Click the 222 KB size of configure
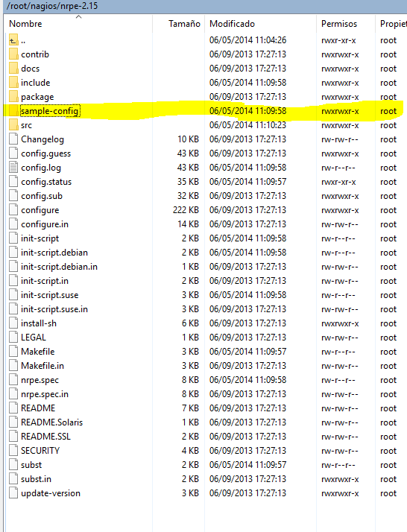The image size is (407, 532). (186, 210)
